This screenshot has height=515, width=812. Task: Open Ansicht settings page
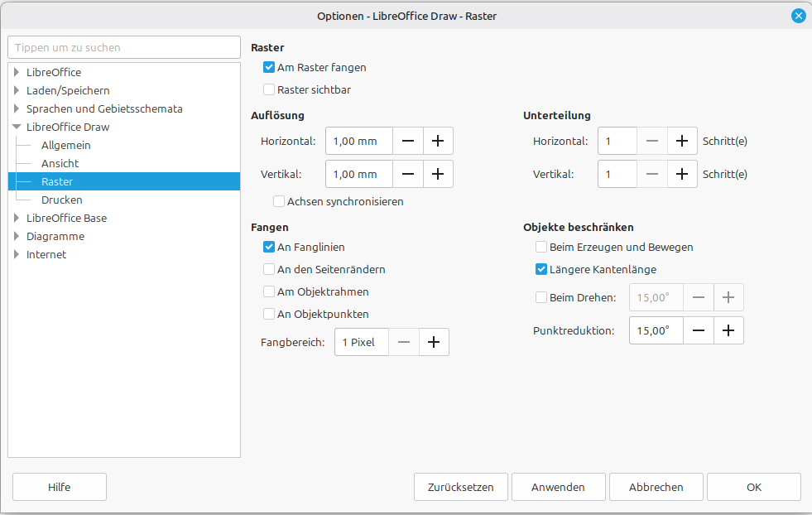coord(60,163)
